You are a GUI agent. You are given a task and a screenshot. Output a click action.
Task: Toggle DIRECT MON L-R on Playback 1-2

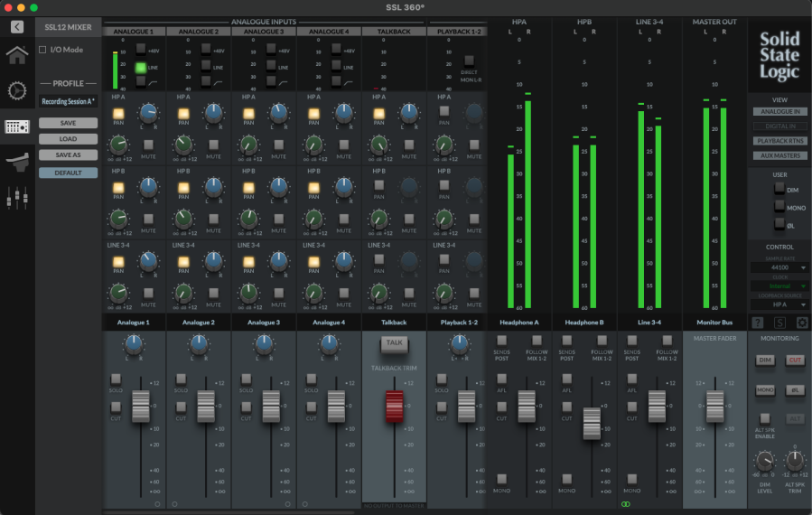(x=469, y=61)
